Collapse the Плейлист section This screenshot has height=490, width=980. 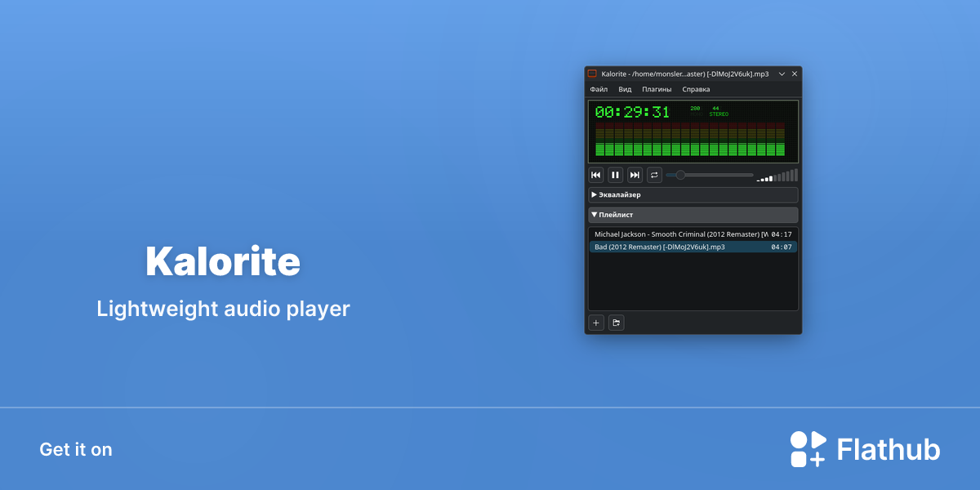(x=693, y=215)
